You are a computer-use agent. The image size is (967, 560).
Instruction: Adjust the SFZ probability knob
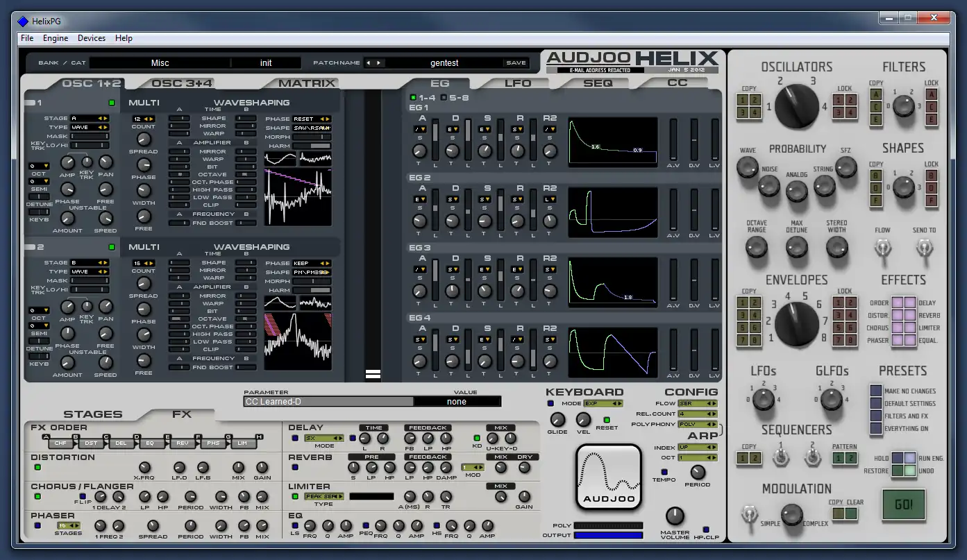846,167
